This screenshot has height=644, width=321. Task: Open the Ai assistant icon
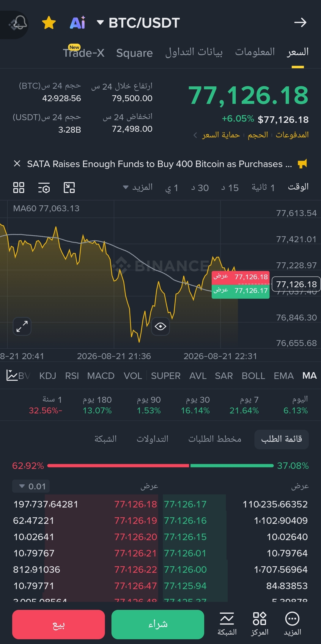click(x=78, y=23)
